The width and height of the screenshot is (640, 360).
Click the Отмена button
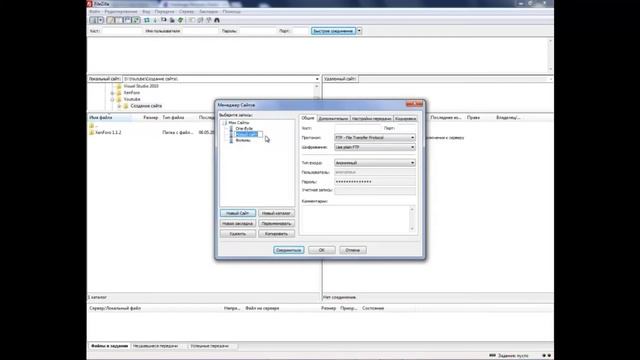pyautogui.click(x=353, y=250)
